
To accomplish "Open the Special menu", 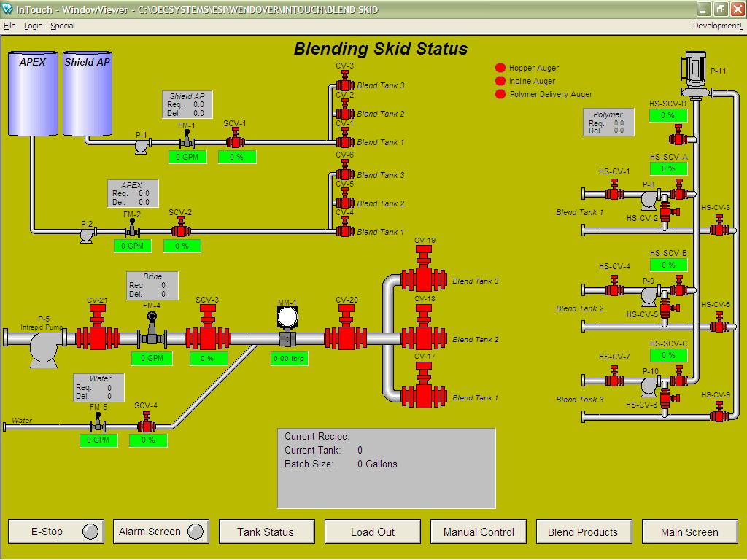I will tap(63, 26).
